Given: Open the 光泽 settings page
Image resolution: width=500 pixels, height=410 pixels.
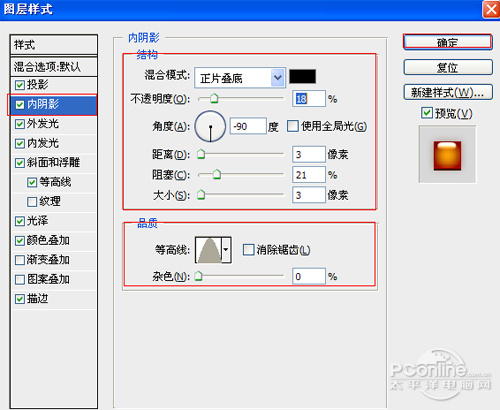Looking at the screenshot, I should coord(37,221).
